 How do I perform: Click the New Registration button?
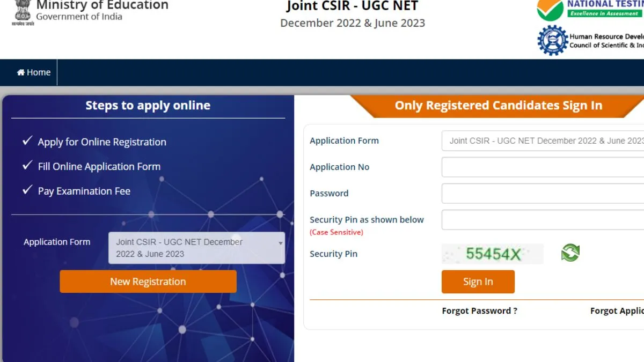(x=148, y=282)
